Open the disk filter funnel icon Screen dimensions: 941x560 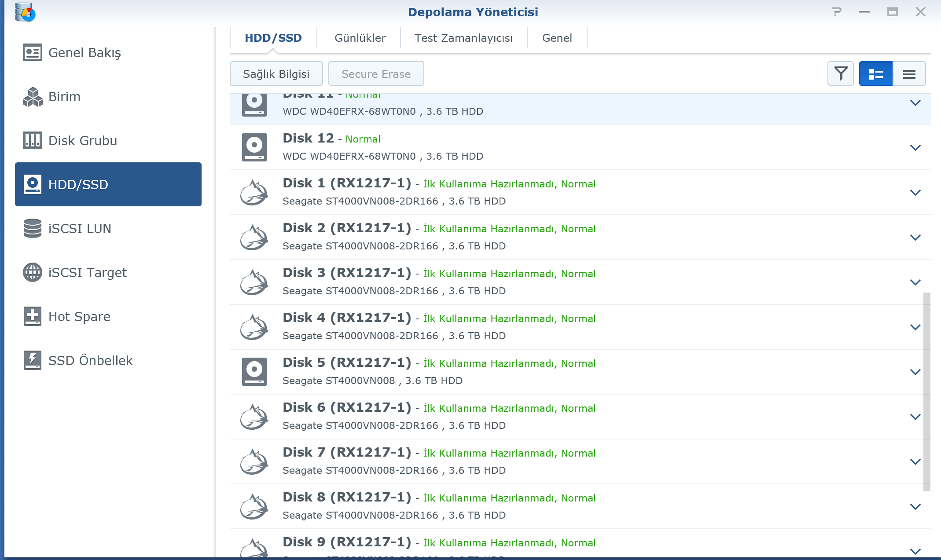tap(840, 74)
